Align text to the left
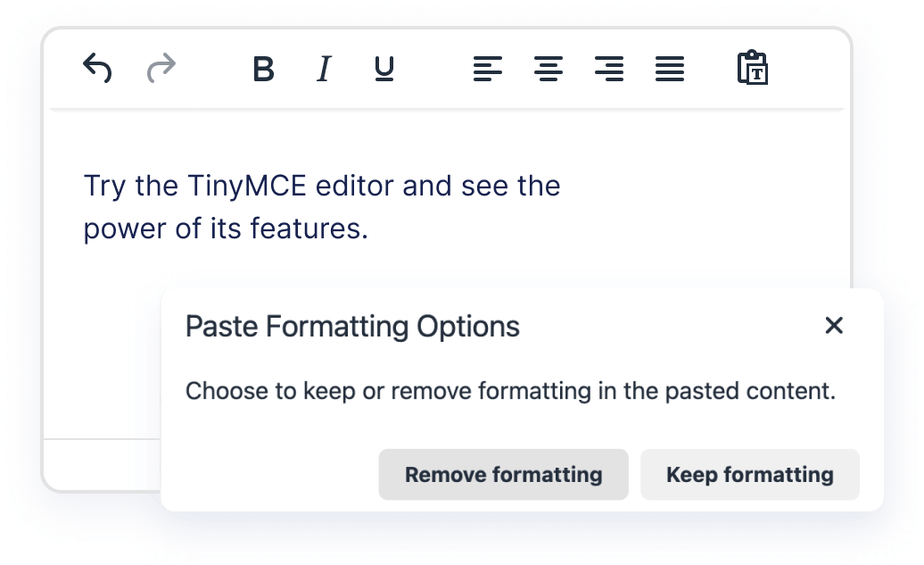 pyautogui.click(x=487, y=70)
